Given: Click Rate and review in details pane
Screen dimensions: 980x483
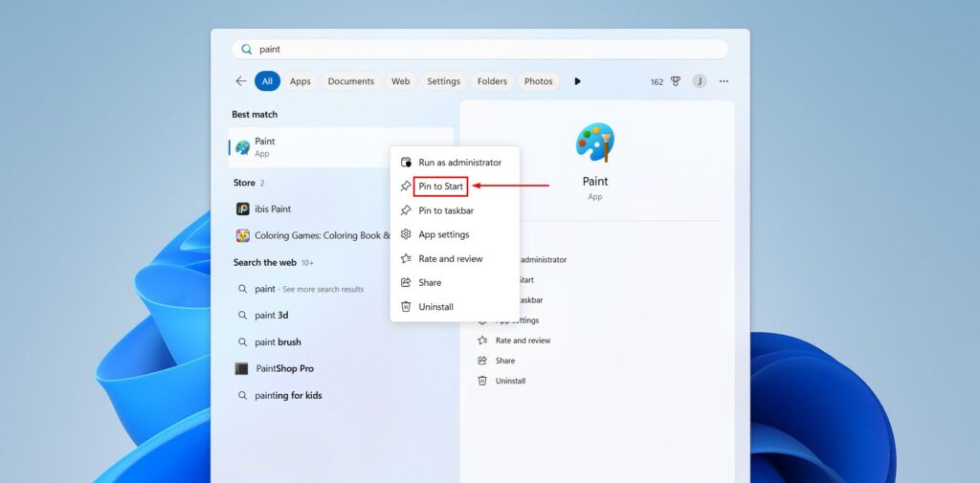Looking at the screenshot, I should click(523, 340).
